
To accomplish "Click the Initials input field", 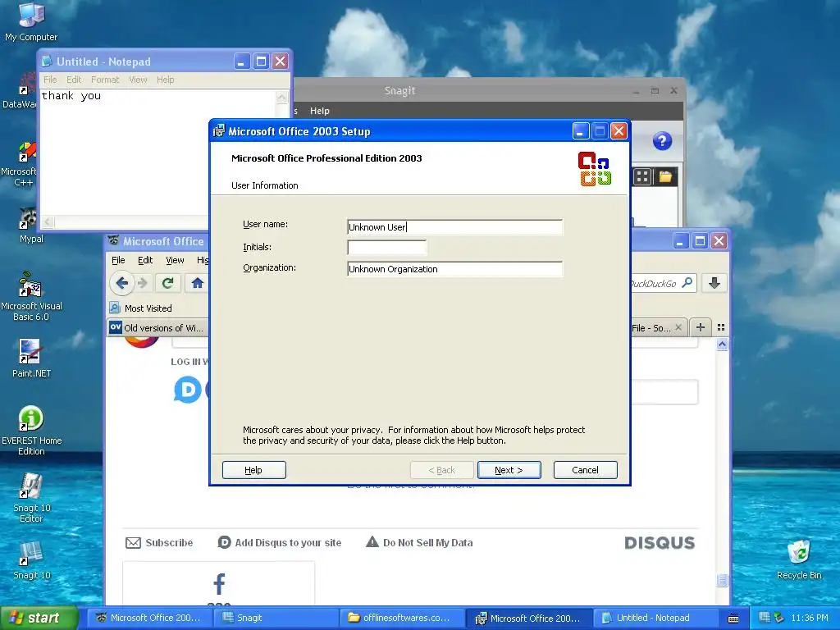I will (x=387, y=248).
